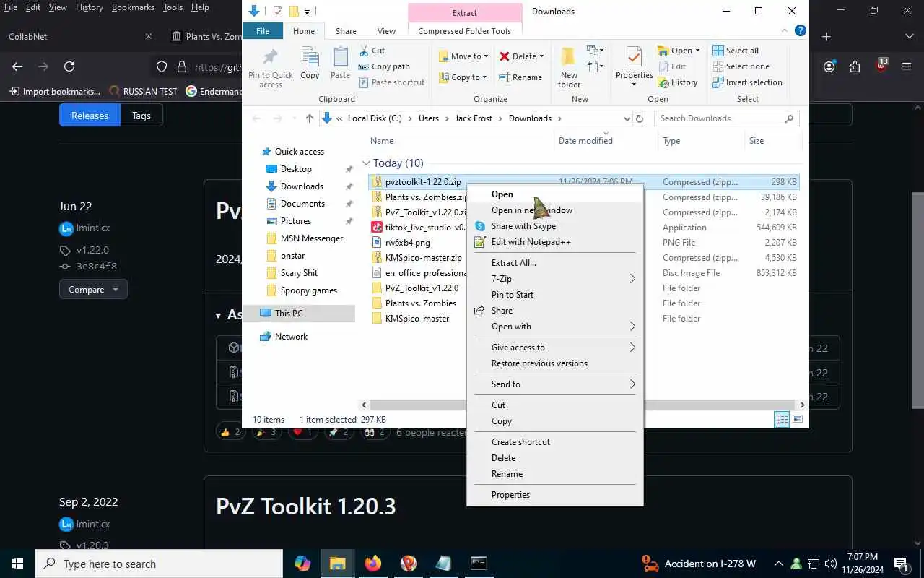Open the v1.22.0 tag link
Screen dimensions: 924x578
92,250
